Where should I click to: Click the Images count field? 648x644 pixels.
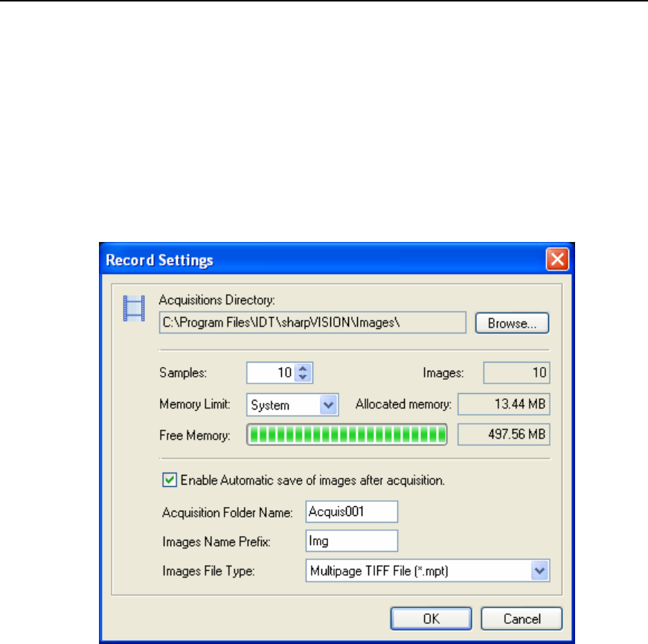516,373
